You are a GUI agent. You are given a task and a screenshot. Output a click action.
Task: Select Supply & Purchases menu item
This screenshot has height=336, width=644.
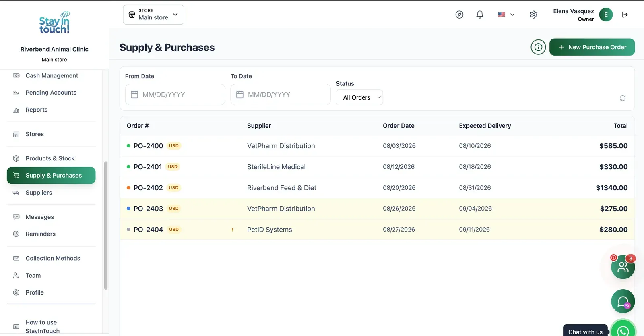click(51, 175)
